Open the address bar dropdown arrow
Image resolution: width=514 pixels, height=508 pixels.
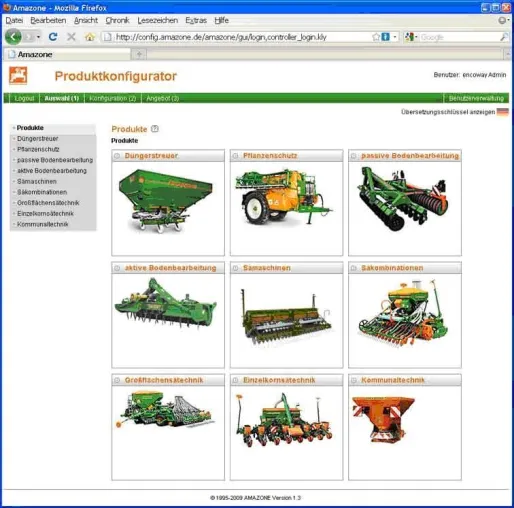click(x=395, y=37)
